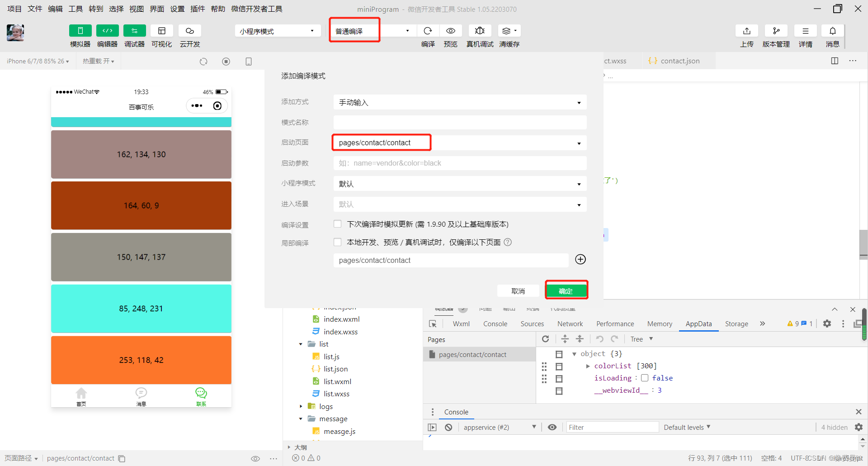
Task: Click the element inspector arrow icon
Action: pyautogui.click(x=433, y=324)
